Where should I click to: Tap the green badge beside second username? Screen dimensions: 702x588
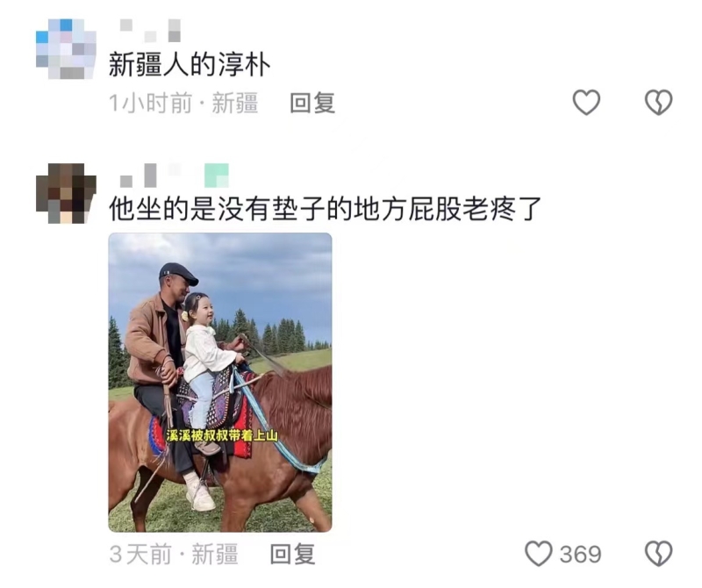[217, 176]
